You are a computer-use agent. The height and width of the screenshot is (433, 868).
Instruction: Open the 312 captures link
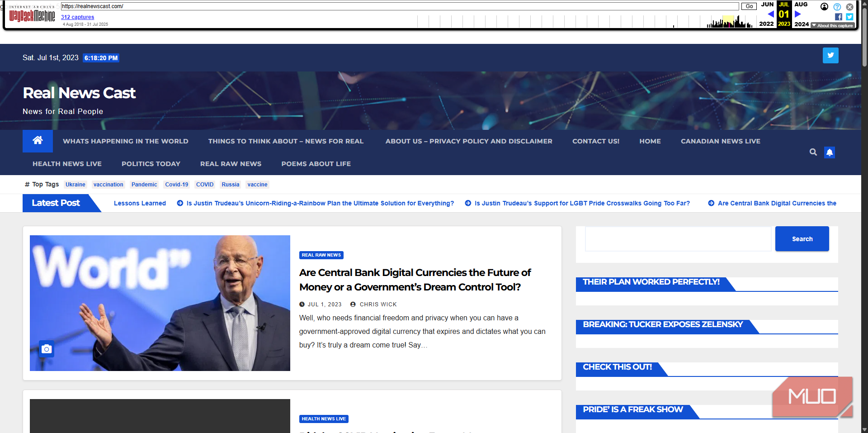pos(78,17)
